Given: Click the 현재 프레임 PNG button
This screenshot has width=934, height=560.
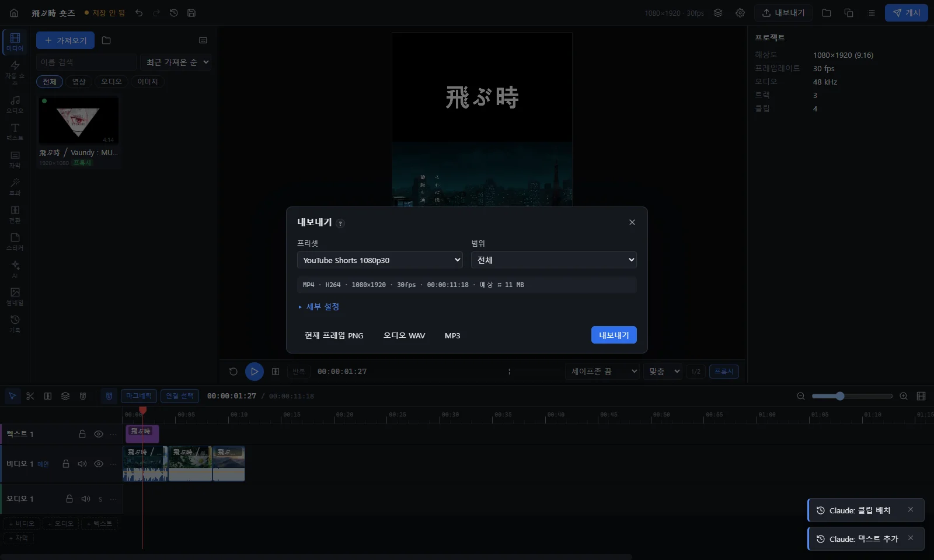Looking at the screenshot, I should tap(334, 335).
